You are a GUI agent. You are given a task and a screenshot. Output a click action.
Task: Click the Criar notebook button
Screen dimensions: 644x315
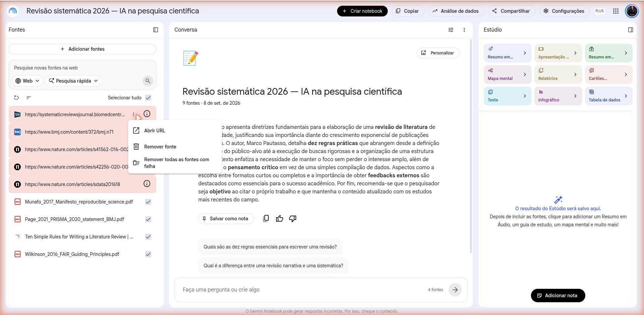click(x=362, y=11)
